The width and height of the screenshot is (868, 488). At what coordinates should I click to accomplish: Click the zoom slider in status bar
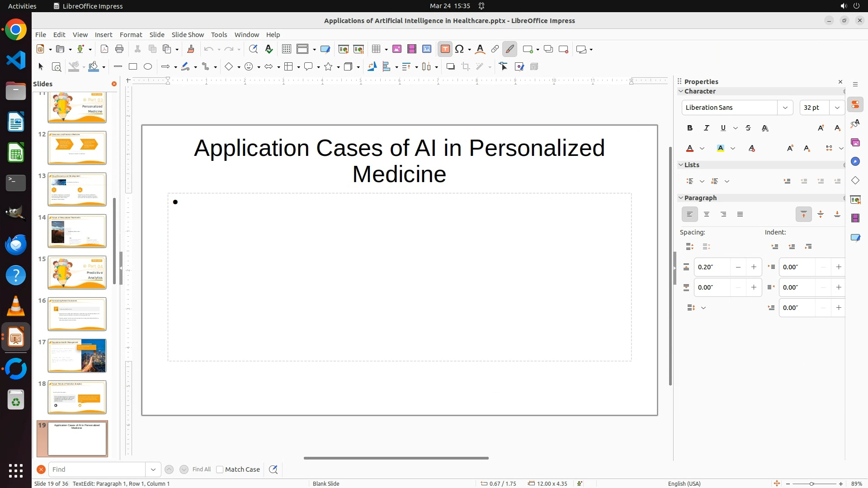pos(811,483)
